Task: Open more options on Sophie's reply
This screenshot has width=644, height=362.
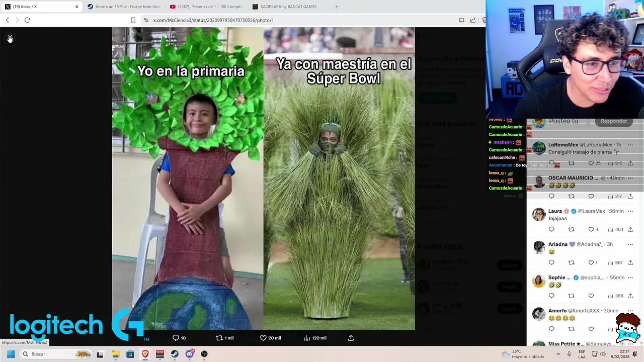Action: pyautogui.click(x=630, y=278)
